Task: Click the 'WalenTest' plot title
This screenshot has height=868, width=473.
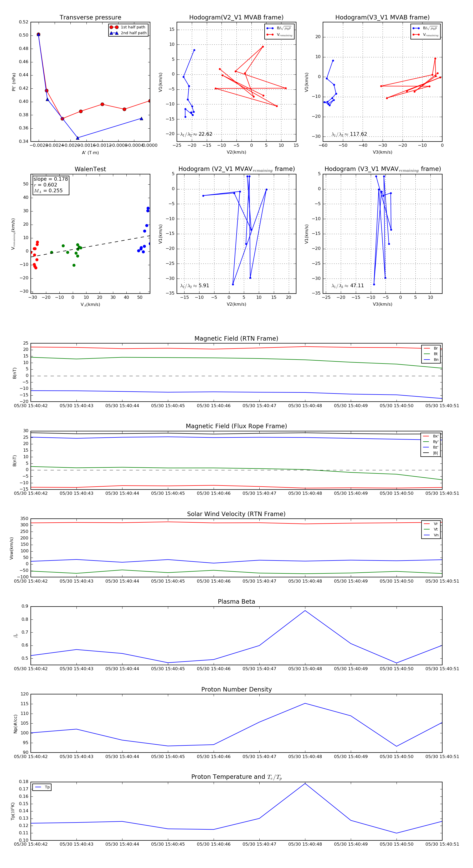Action: (x=90, y=169)
